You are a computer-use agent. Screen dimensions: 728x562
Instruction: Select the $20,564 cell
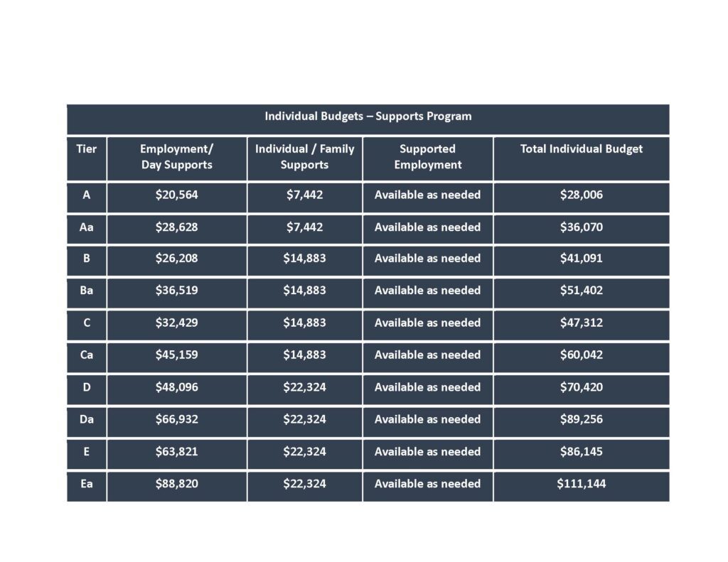[x=176, y=195]
